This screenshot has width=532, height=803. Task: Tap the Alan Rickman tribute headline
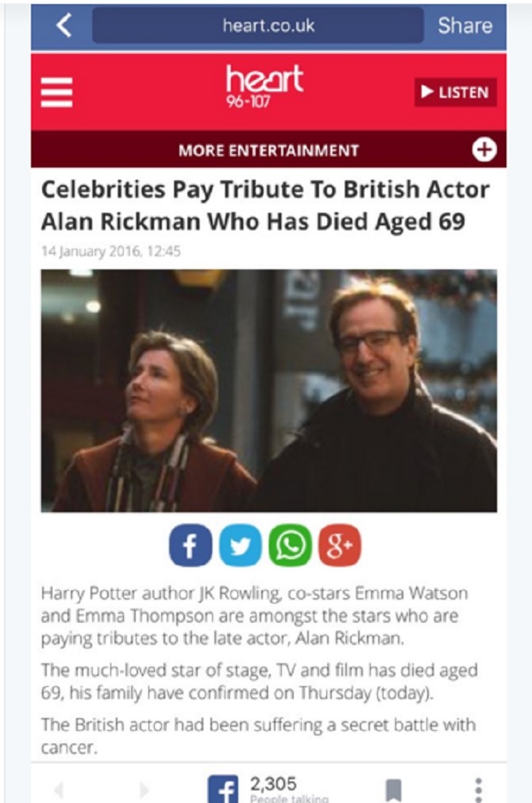265,204
